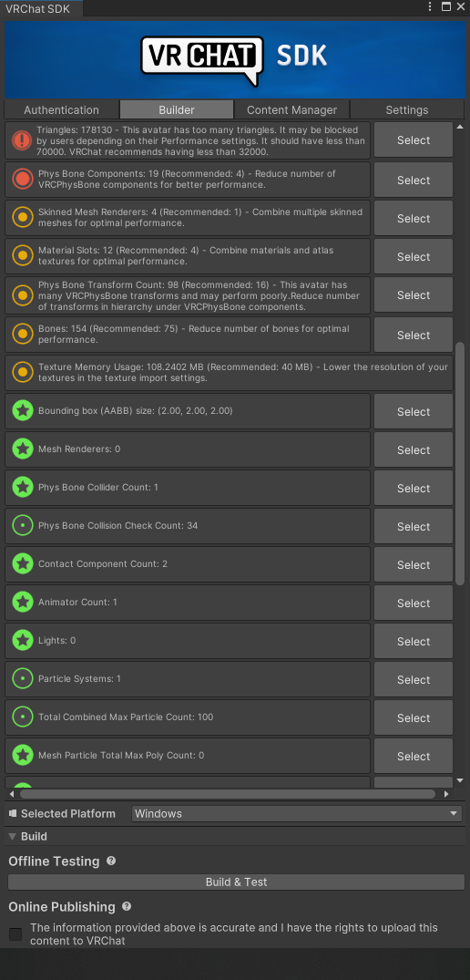
Task: Click the Build & Test button
Action: [236, 882]
